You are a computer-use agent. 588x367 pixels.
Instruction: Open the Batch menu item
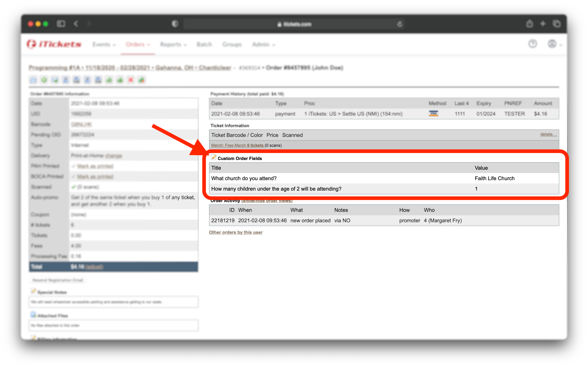(x=204, y=44)
